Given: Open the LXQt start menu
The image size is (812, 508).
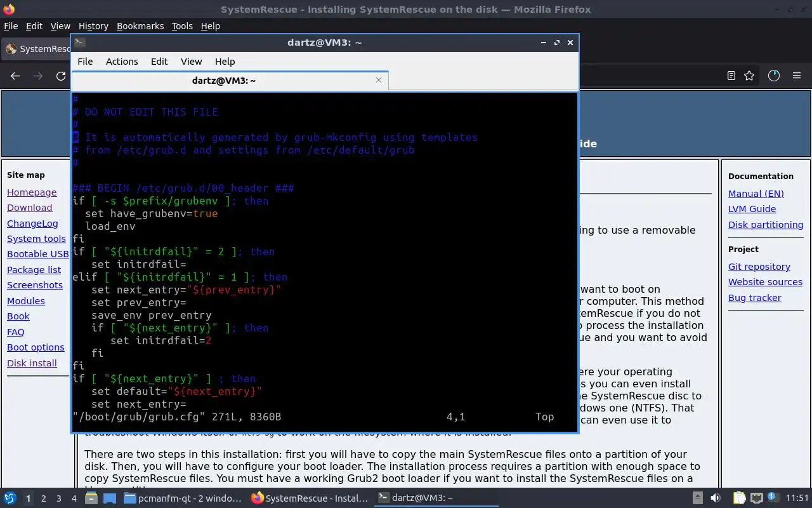Looking at the screenshot, I should point(10,498).
